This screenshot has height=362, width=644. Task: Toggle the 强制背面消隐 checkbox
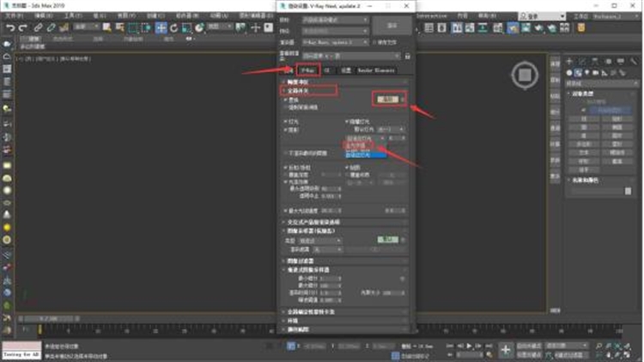click(x=285, y=107)
